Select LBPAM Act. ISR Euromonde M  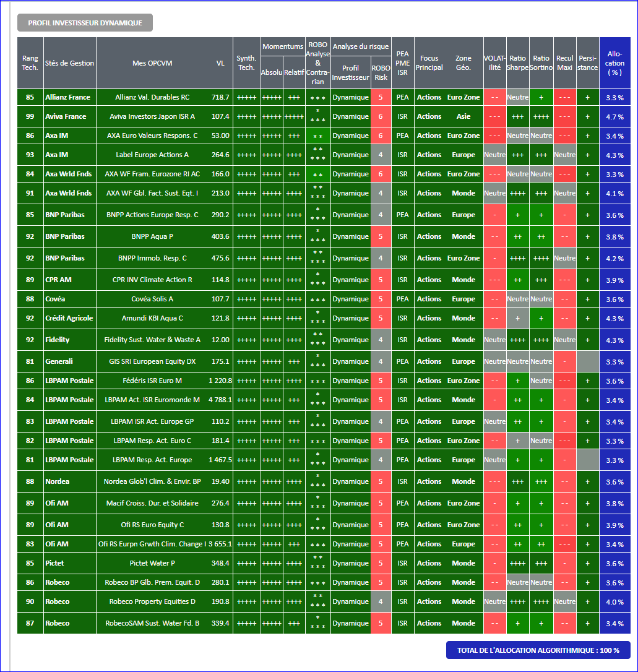tap(152, 400)
